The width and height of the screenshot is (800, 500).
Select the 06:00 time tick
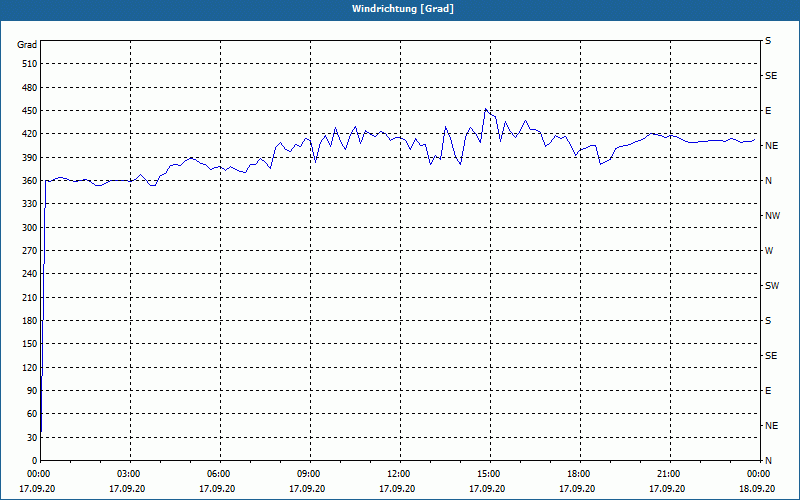(220, 474)
